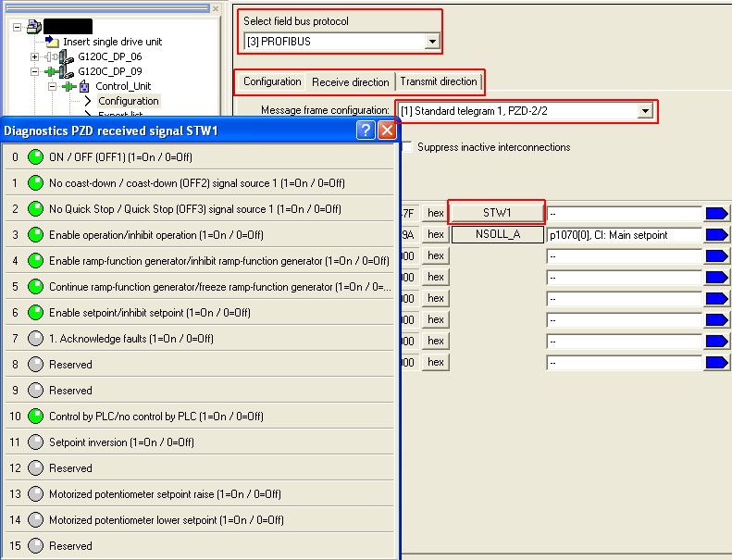
Task: Click bit 11 Setpoint inversion LED
Action: 35,442
